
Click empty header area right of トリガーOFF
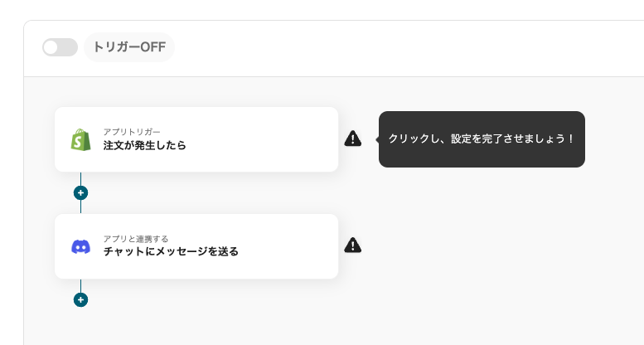(398, 47)
